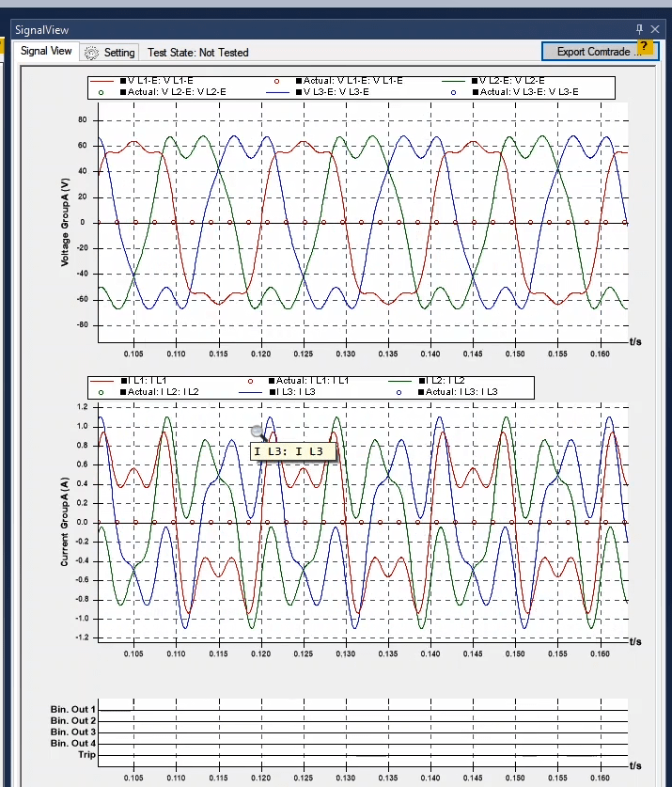672x787 pixels.
Task: Click the I L3: I L3 tooltip label
Action: (294, 452)
